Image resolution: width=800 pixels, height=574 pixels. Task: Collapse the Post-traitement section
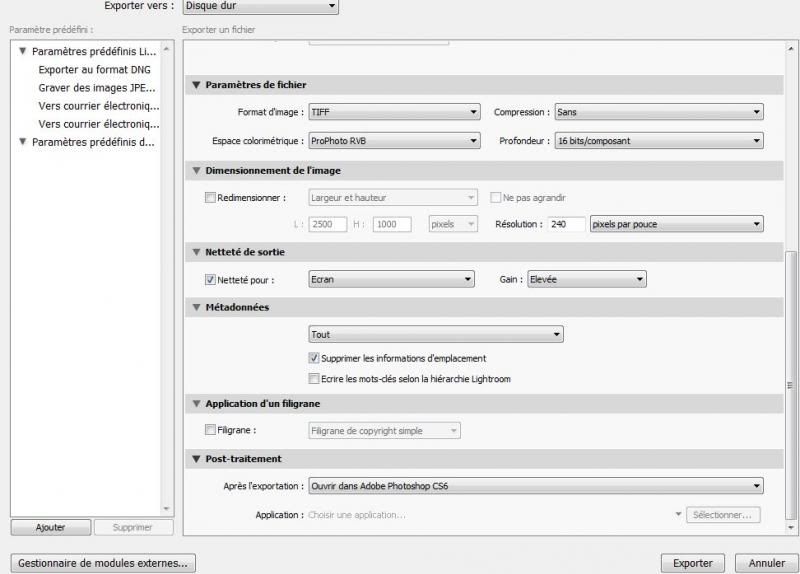(x=196, y=459)
